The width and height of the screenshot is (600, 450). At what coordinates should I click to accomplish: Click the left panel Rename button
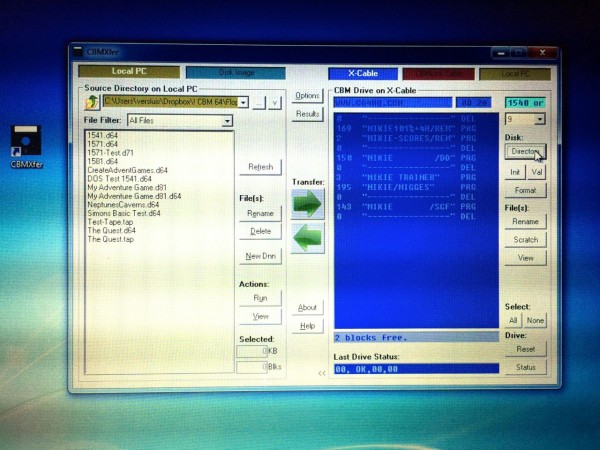[260, 214]
